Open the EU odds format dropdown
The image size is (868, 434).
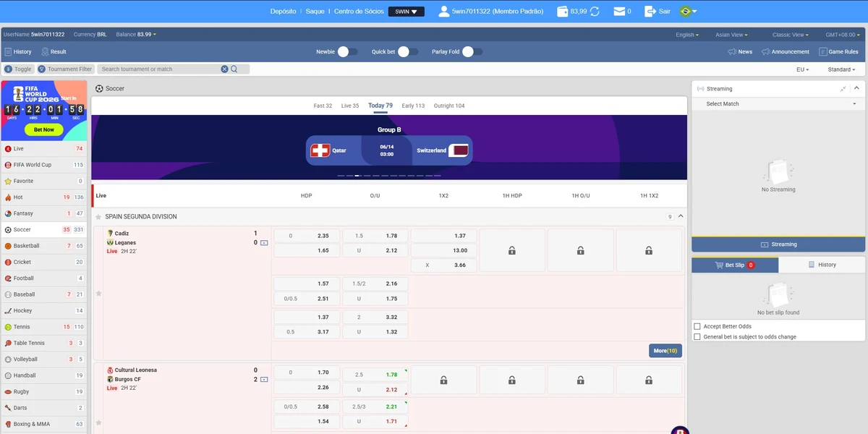click(802, 69)
